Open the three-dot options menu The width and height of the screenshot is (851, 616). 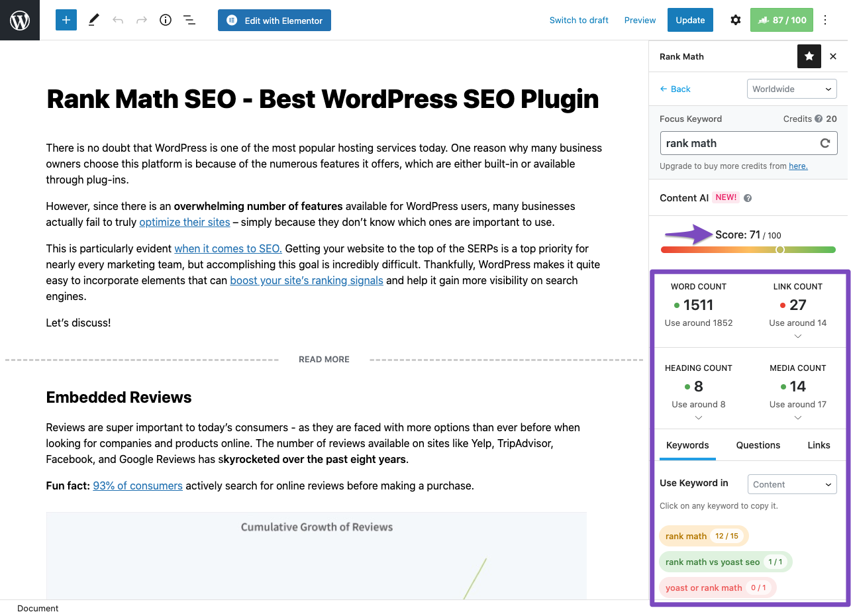[825, 20]
